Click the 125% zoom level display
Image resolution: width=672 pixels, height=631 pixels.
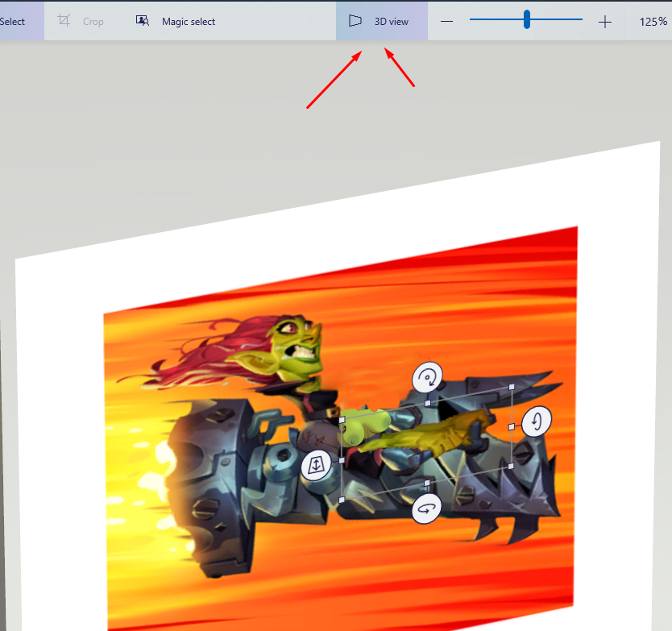click(x=652, y=21)
